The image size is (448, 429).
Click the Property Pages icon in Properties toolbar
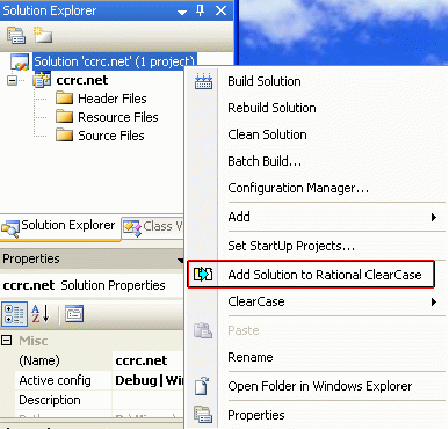[x=74, y=313]
